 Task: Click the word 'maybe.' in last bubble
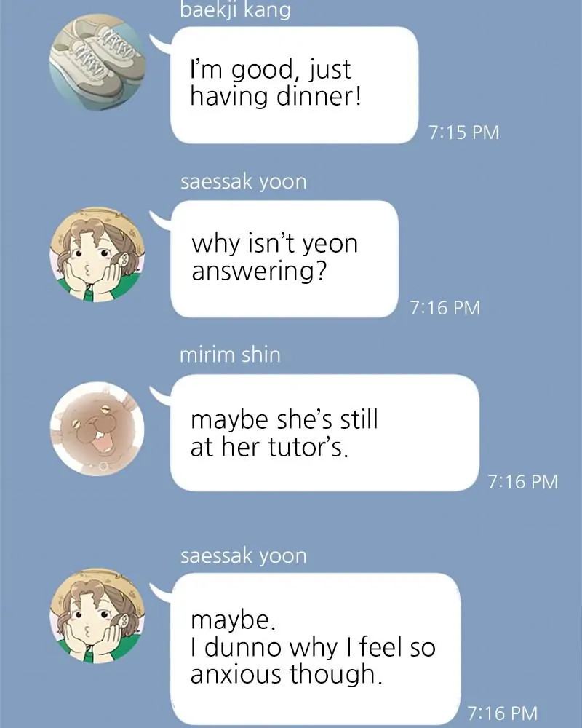pyautogui.click(x=233, y=620)
